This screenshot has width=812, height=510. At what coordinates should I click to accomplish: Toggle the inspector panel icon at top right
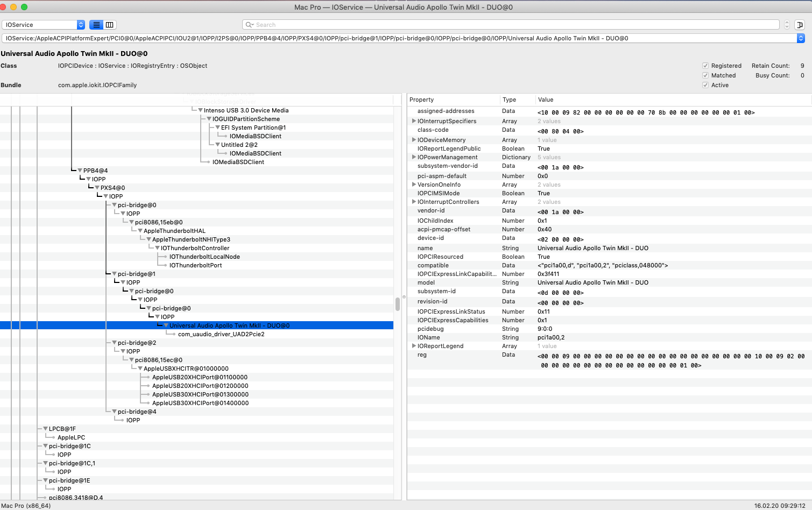pyautogui.click(x=800, y=25)
